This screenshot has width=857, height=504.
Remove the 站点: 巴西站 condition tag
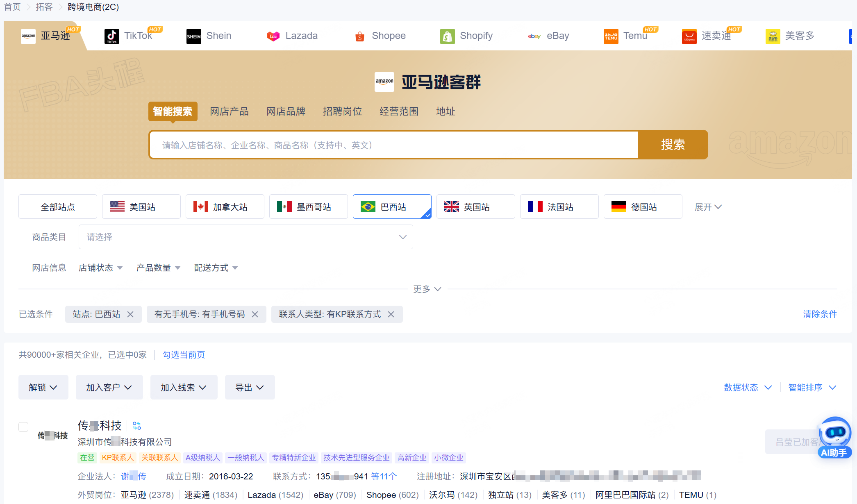coord(130,314)
